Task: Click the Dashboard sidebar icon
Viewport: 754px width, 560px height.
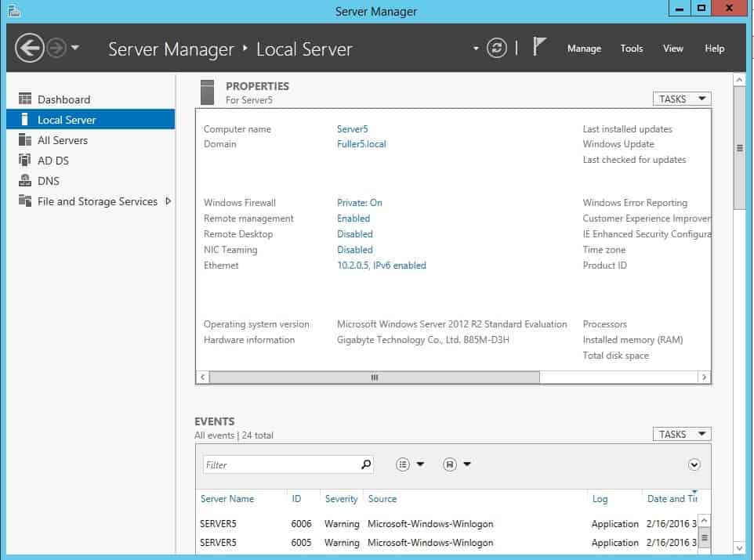Action: tap(25, 99)
